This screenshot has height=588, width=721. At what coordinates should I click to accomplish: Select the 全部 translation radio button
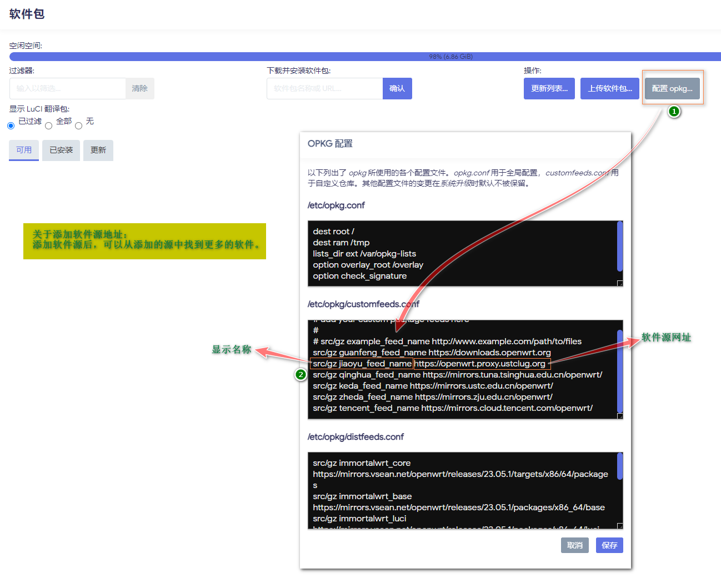point(49,126)
